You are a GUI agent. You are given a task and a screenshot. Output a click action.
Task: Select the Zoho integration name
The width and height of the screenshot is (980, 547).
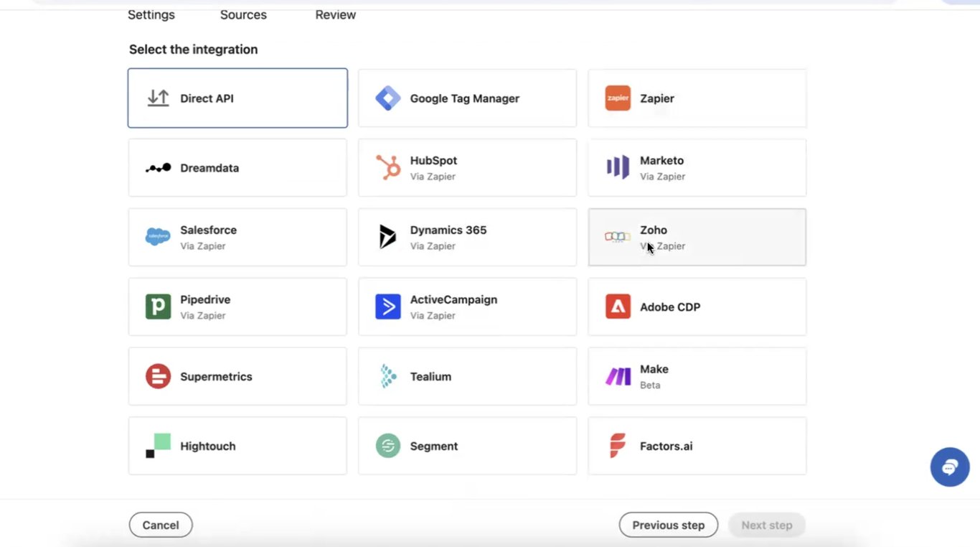[654, 230]
